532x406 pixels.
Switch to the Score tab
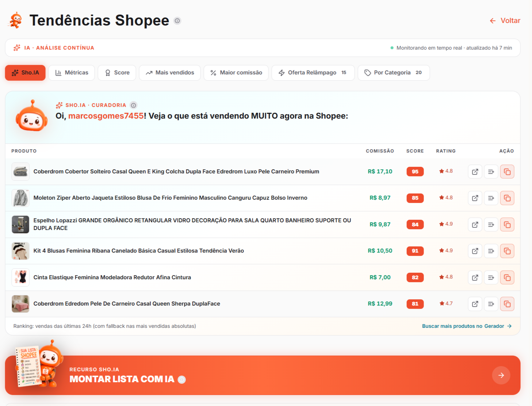click(117, 73)
